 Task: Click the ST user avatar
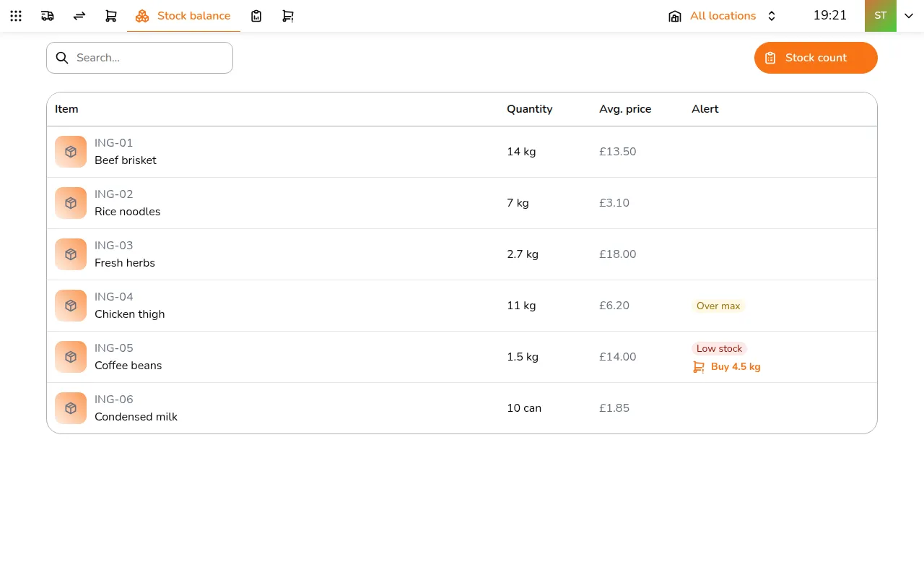click(881, 16)
